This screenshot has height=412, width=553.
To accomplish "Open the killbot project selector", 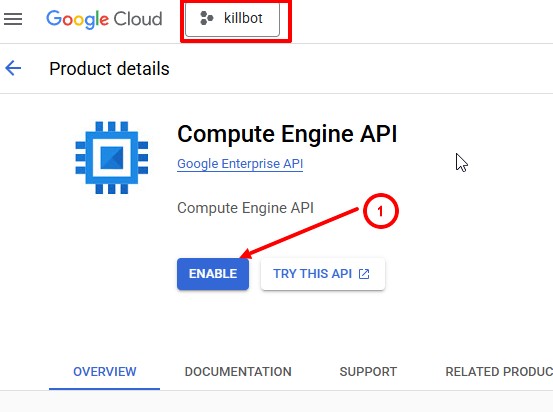I will (232, 19).
